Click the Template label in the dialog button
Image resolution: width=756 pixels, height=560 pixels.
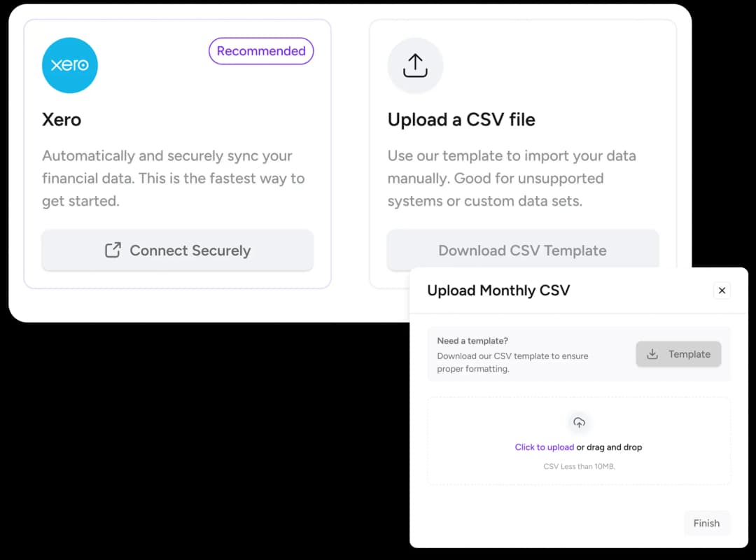click(689, 354)
